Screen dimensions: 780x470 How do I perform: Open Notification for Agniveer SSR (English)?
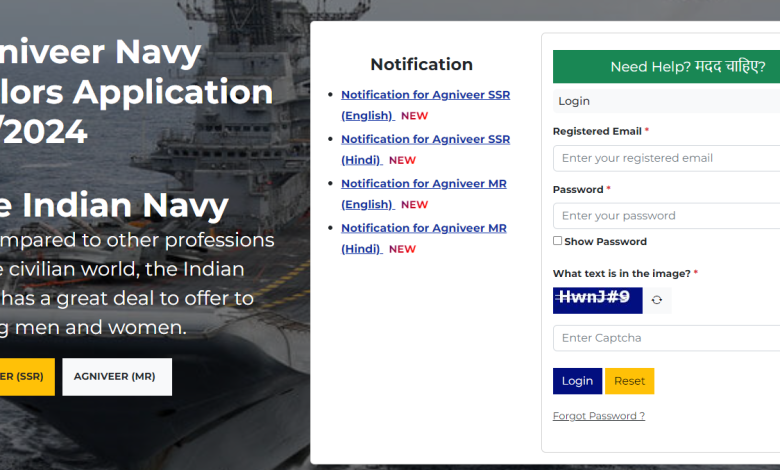coord(425,95)
